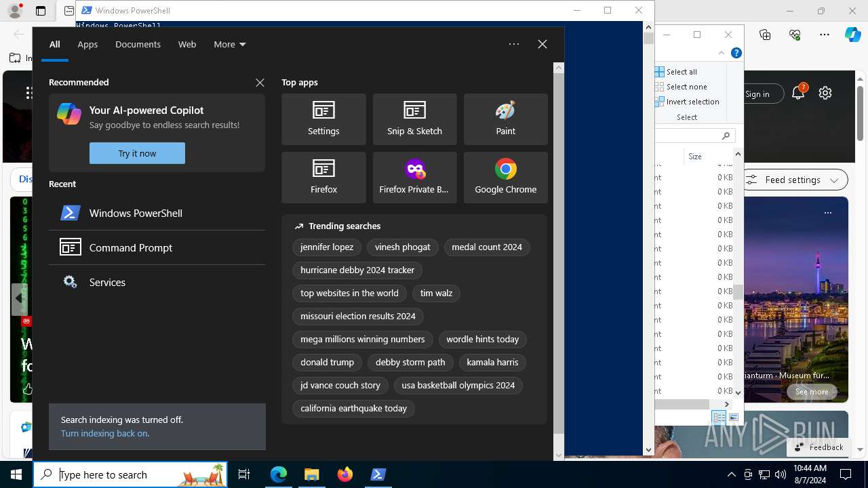Image resolution: width=868 pixels, height=488 pixels.
Task: Collapse the Explorer ribbon chevron
Action: click(722, 53)
